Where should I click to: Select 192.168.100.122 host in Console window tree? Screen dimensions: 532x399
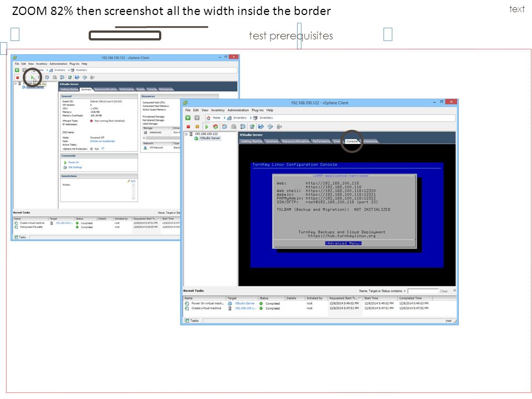pos(206,134)
